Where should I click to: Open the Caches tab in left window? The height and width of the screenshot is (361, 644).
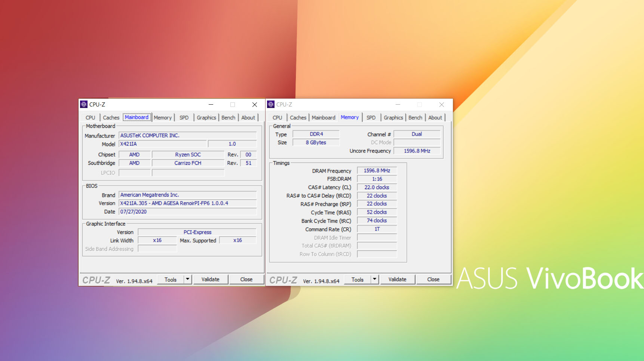coord(111,117)
